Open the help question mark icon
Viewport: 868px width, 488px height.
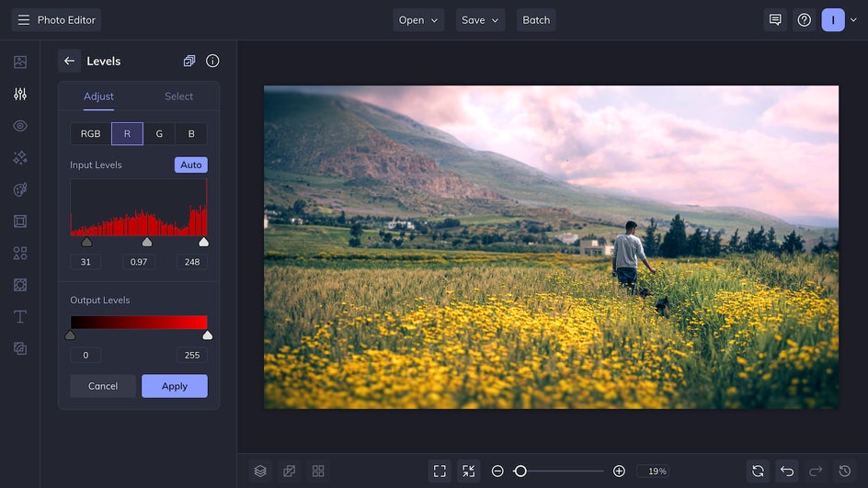tap(805, 20)
